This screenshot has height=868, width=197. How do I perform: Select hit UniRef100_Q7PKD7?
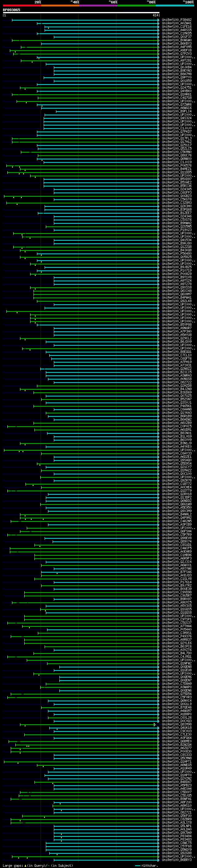pos(177,131)
